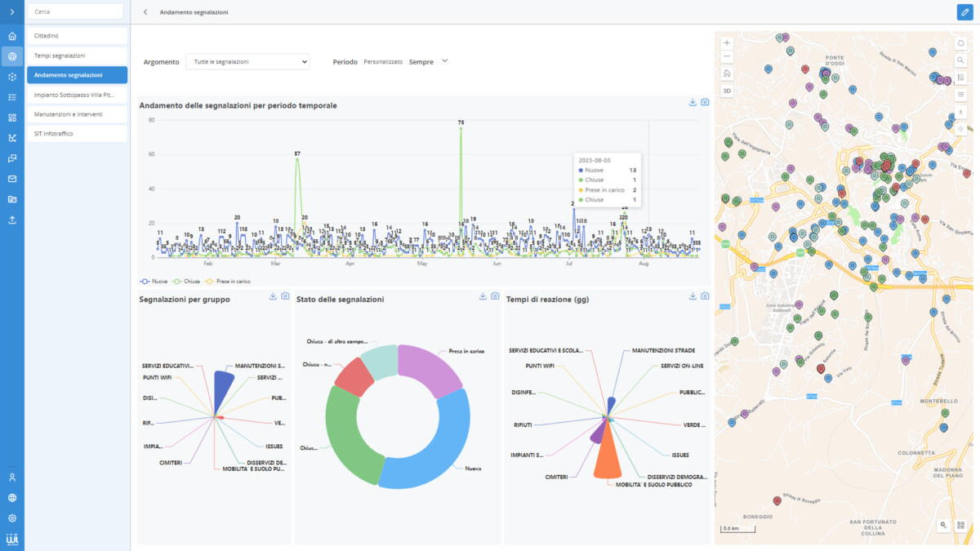Reset map to home view

point(727,73)
